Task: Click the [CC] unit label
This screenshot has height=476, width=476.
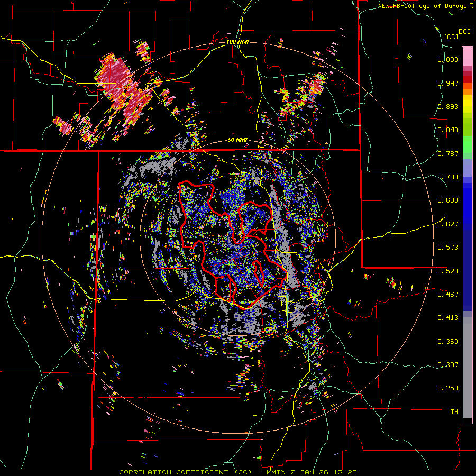Action: [451, 36]
